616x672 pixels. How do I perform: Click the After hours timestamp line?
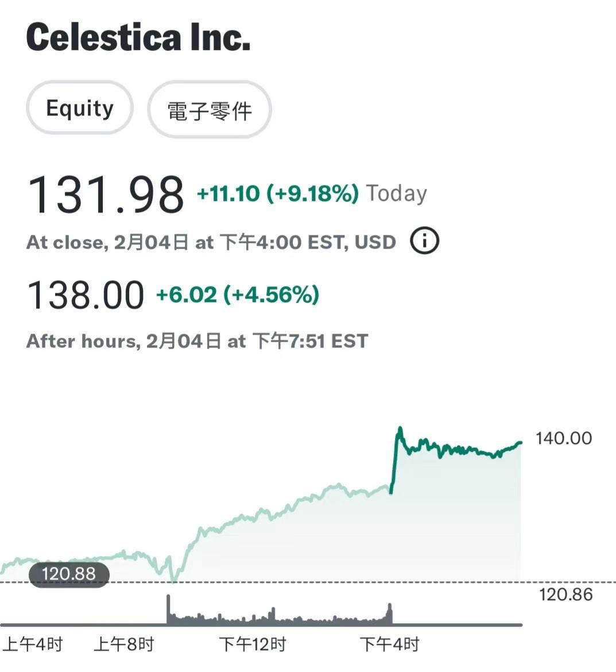point(197,341)
